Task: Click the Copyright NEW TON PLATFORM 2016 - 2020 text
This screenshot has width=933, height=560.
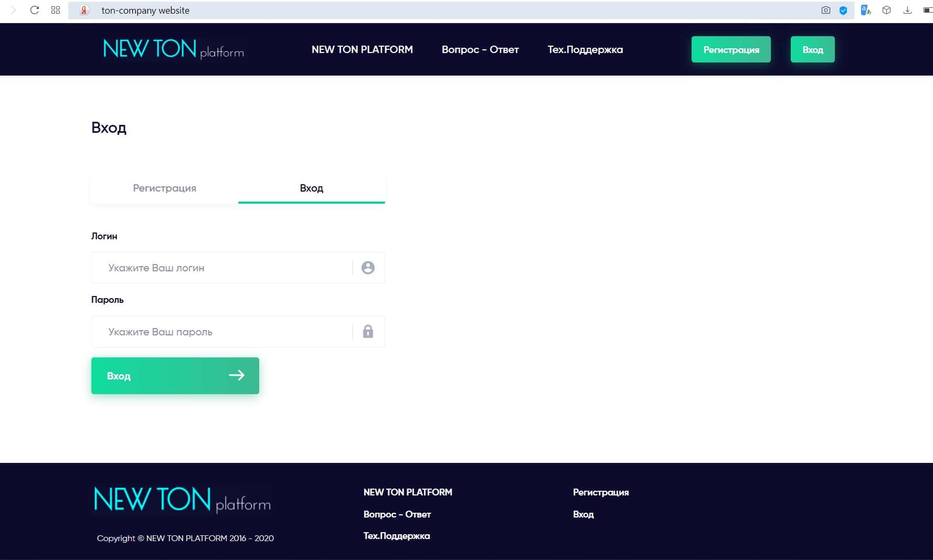Action: click(185, 538)
